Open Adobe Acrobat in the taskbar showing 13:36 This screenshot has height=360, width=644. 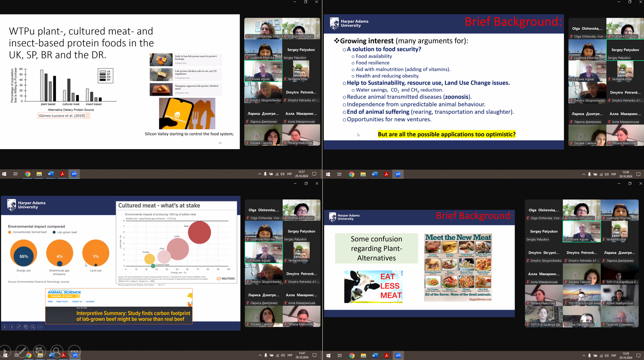click(386, 174)
